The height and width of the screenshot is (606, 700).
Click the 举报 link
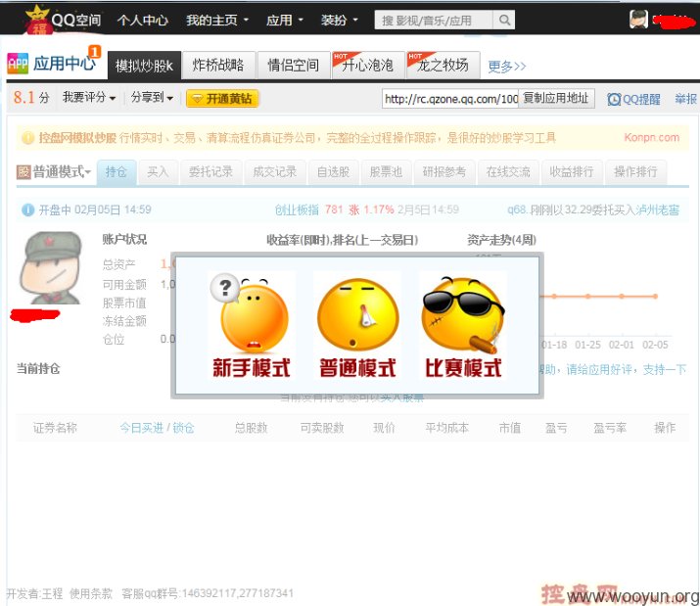click(x=685, y=99)
